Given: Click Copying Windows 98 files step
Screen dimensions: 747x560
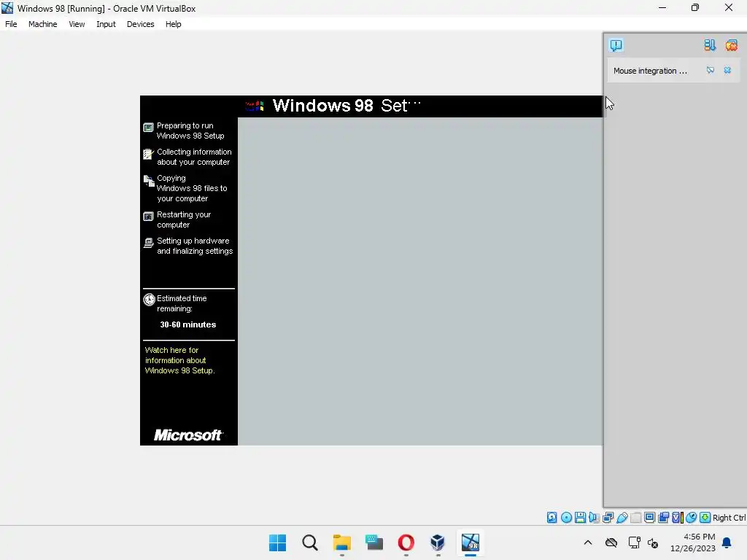Looking at the screenshot, I should pyautogui.click(x=192, y=188).
